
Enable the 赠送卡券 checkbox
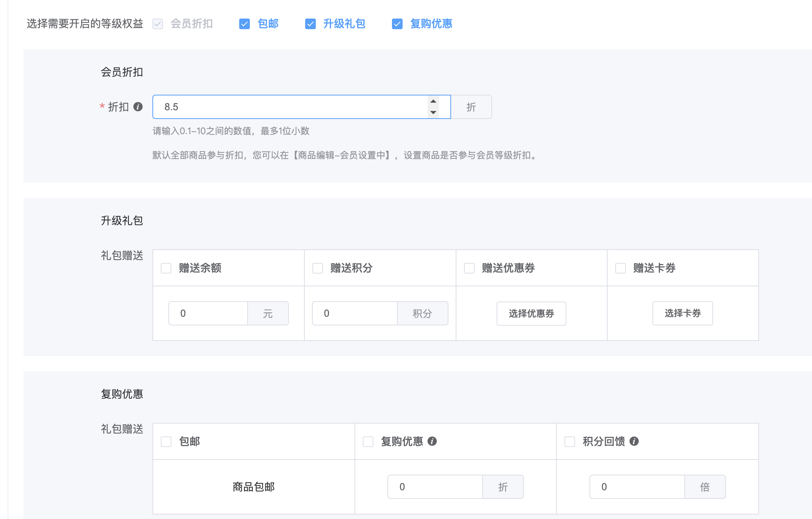point(621,268)
